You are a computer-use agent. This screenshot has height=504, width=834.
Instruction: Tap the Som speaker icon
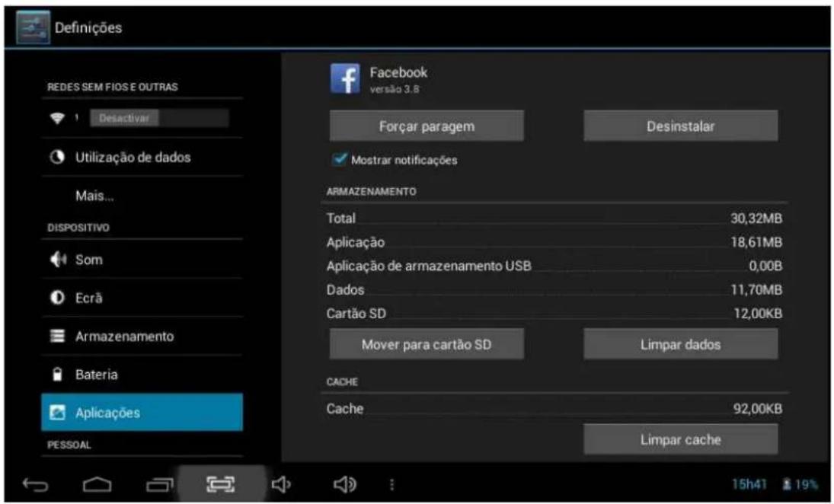pyautogui.click(x=57, y=260)
